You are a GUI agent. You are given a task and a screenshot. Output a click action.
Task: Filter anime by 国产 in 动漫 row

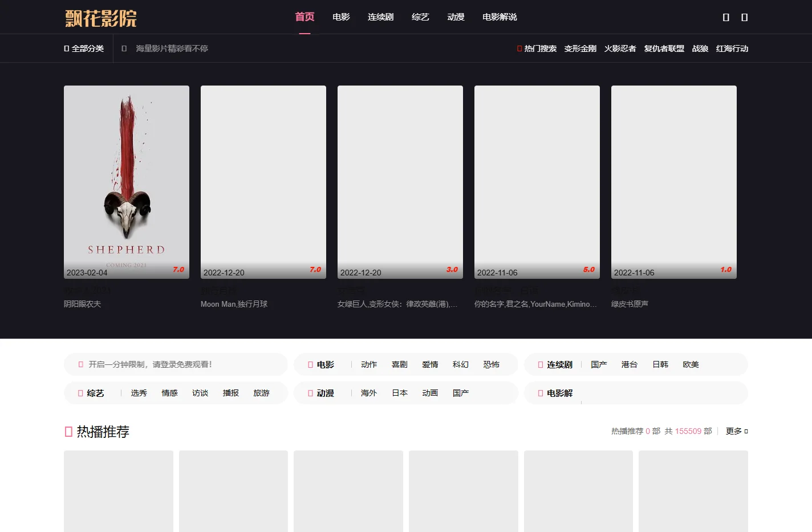pyautogui.click(x=461, y=393)
